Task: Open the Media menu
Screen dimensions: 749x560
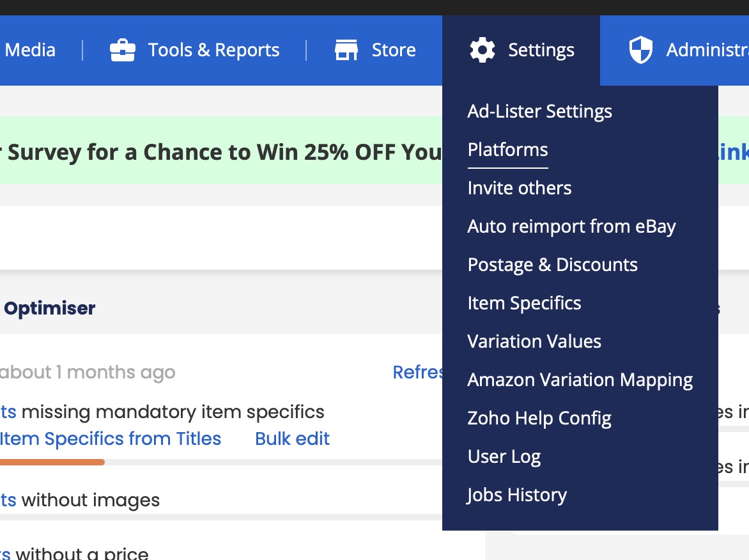Action: pyautogui.click(x=30, y=50)
